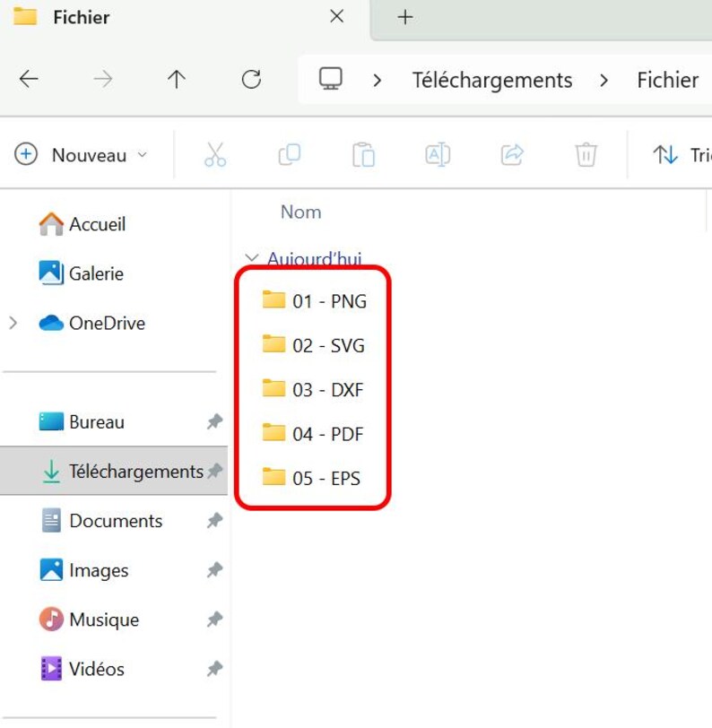
Task: Close the Fichier tab
Action: point(337,17)
